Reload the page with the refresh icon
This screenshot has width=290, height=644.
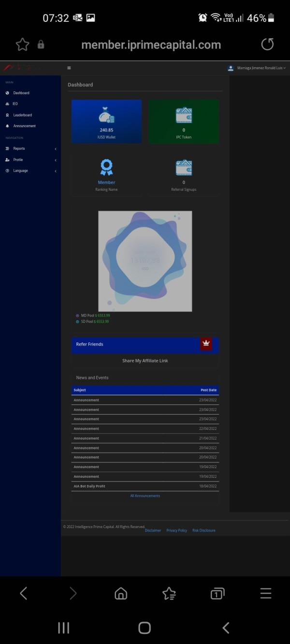tap(267, 44)
